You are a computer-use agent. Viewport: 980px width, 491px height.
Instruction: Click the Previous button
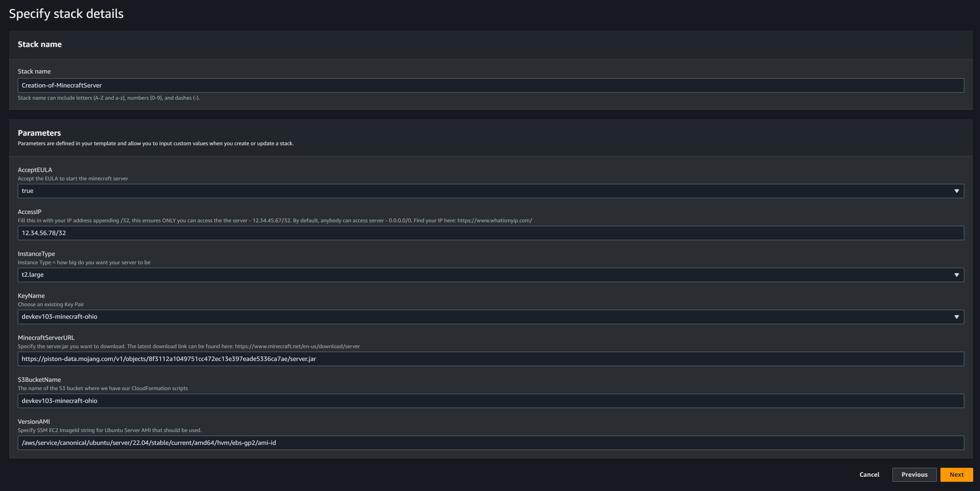[914, 475]
